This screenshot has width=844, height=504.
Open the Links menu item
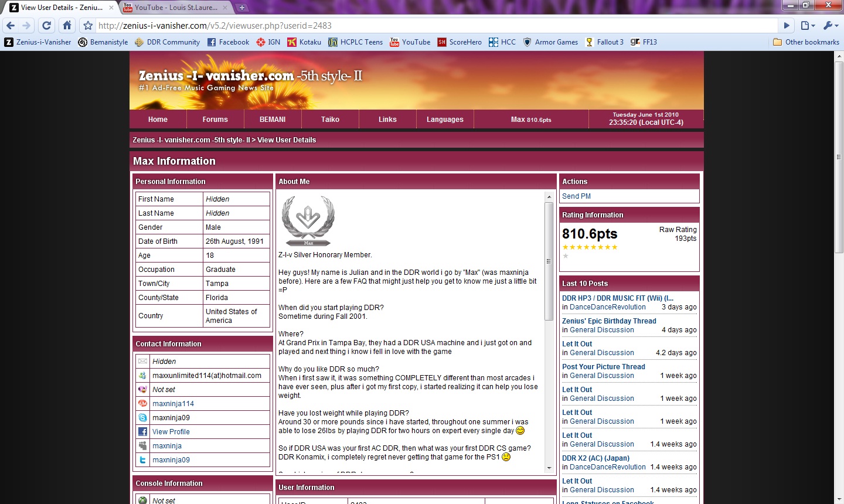[x=387, y=119]
